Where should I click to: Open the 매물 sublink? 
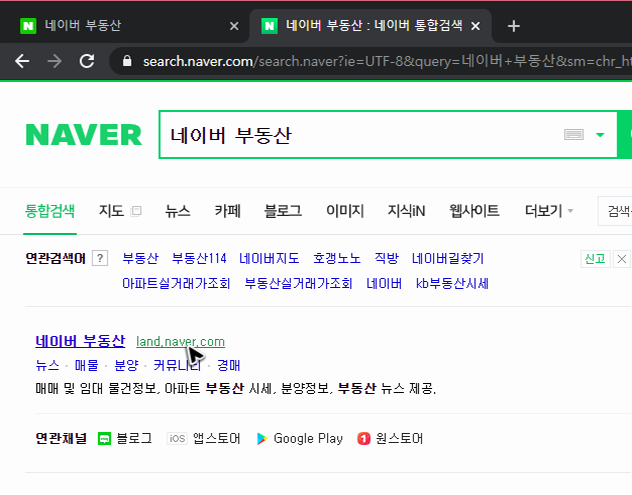[87, 366]
